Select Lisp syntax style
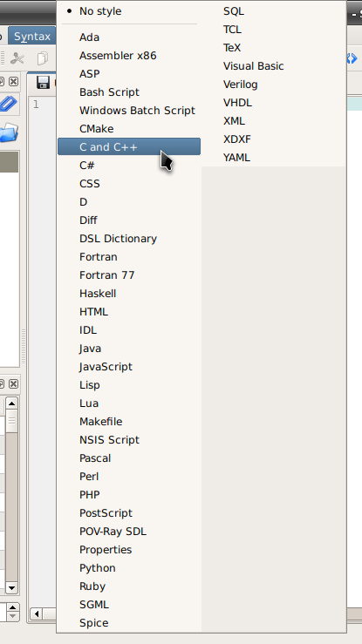The image size is (362, 644). coord(129,385)
